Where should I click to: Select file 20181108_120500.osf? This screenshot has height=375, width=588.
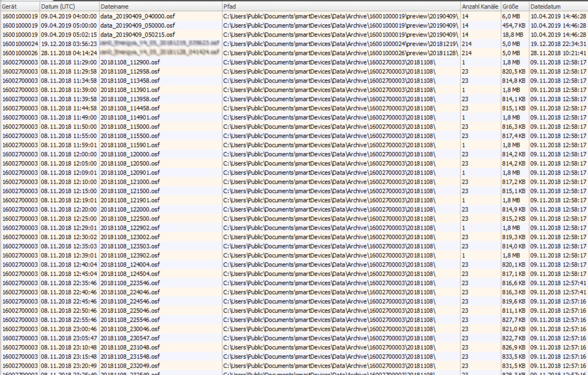(130, 163)
